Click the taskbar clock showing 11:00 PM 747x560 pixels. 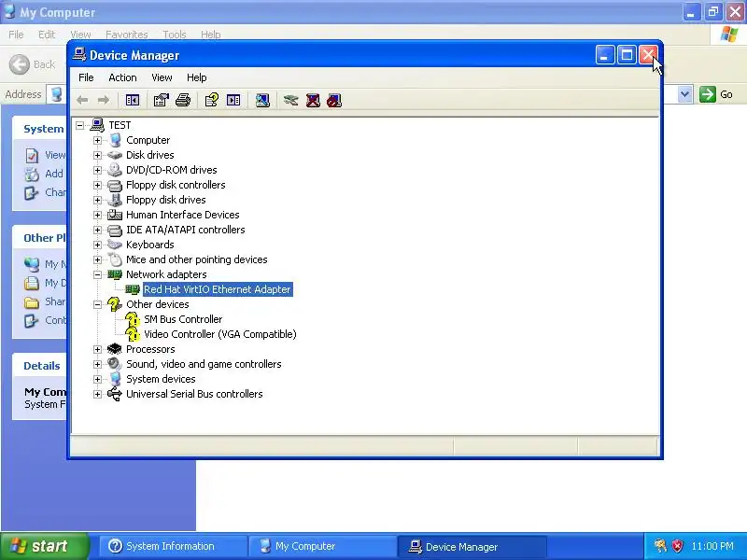712,546
